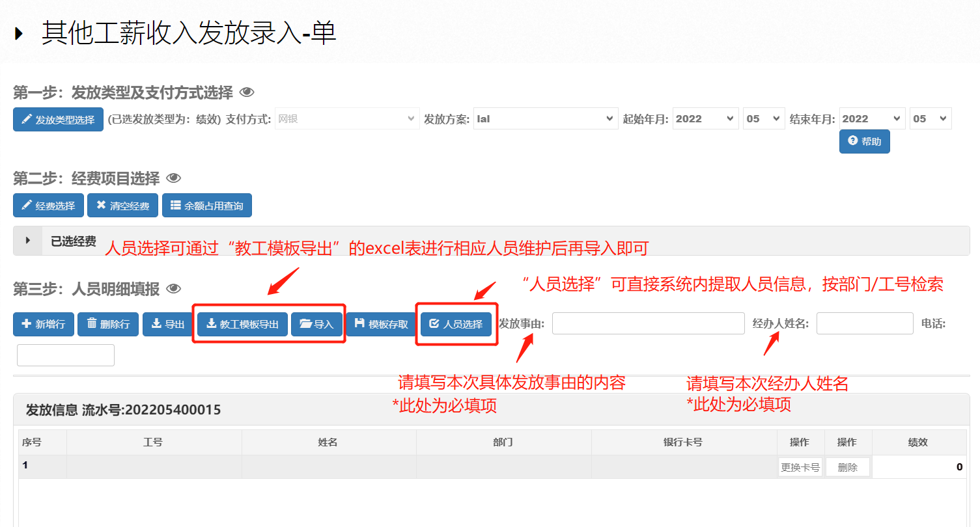Toggle eye icon beside 第三步 heading
The height and width of the screenshot is (527, 980).
174,288
